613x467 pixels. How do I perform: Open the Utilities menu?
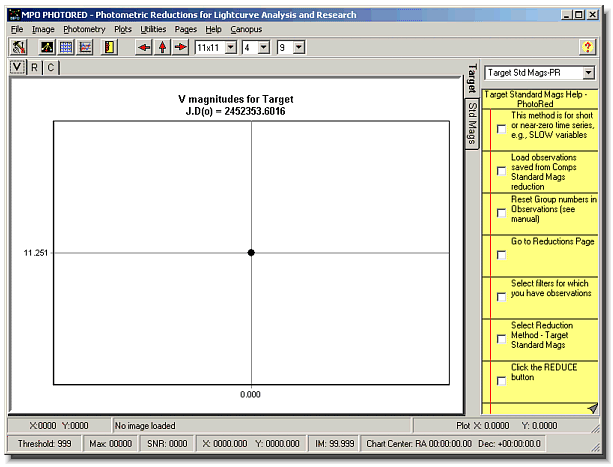[x=153, y=29]
